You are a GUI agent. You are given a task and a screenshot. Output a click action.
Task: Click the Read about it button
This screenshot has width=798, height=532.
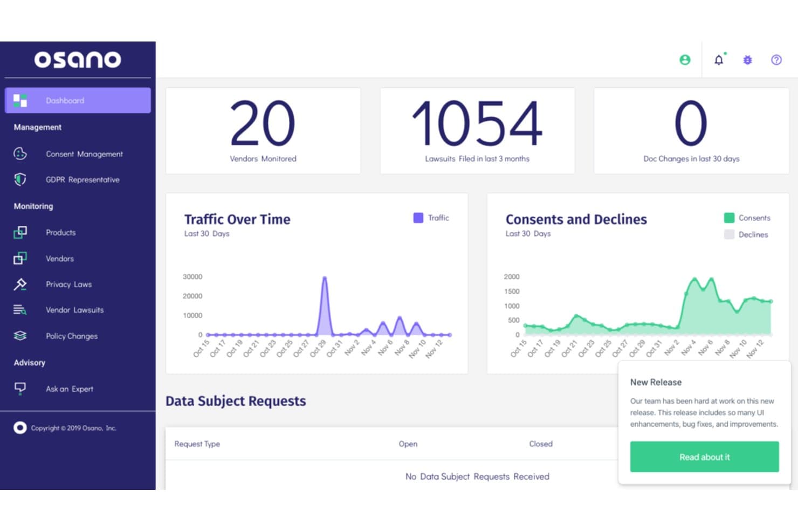tap(704, 457)
